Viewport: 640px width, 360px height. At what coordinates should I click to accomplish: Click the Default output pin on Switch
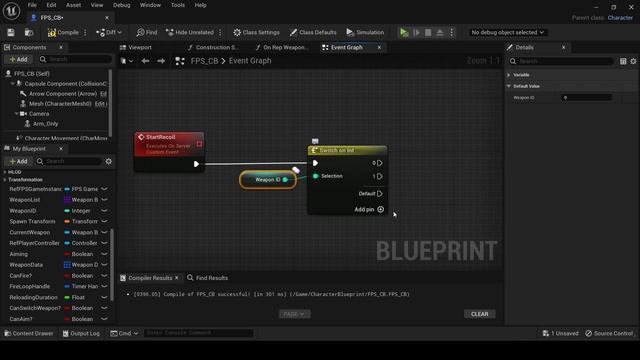point(380,193)
